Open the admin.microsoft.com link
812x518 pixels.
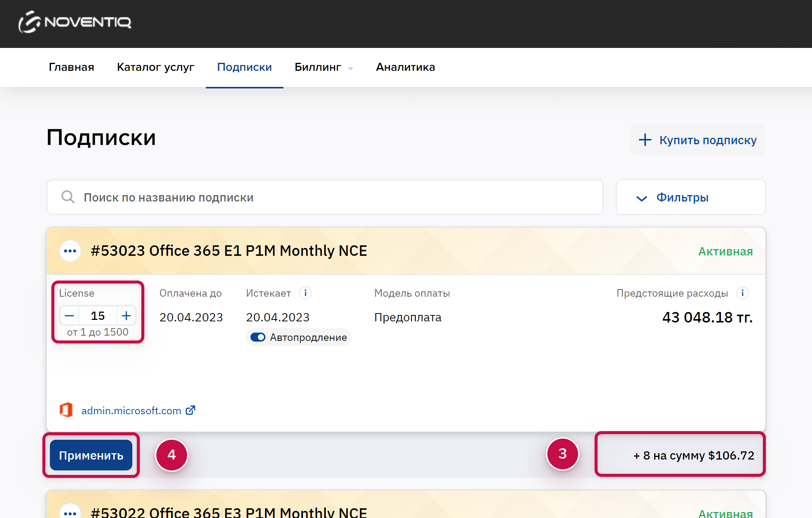(131, 411)
